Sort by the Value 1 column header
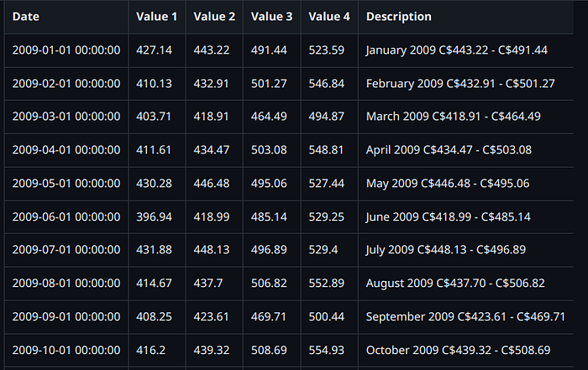588x370 pixels. pos(157,17)
